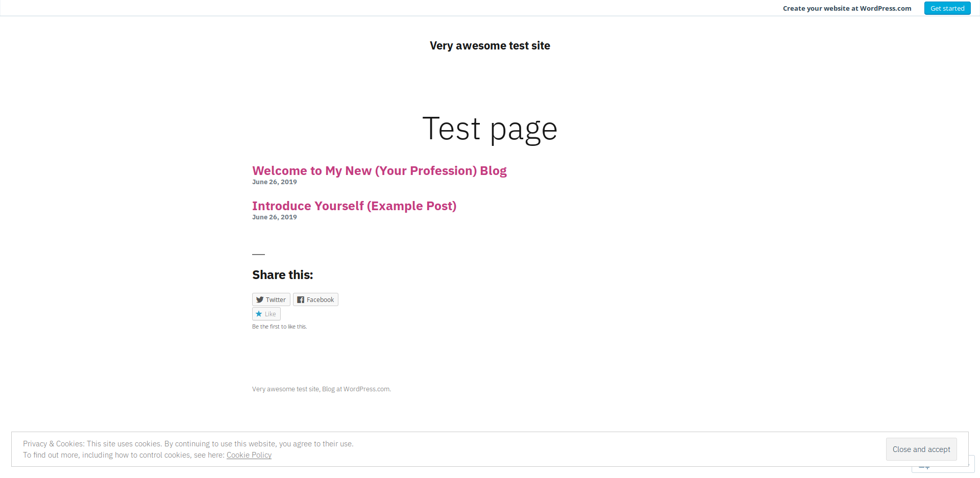This screenshot has width=980, height=478.
Task: Click Be the first to like this text
Action: tap(279, 326)
